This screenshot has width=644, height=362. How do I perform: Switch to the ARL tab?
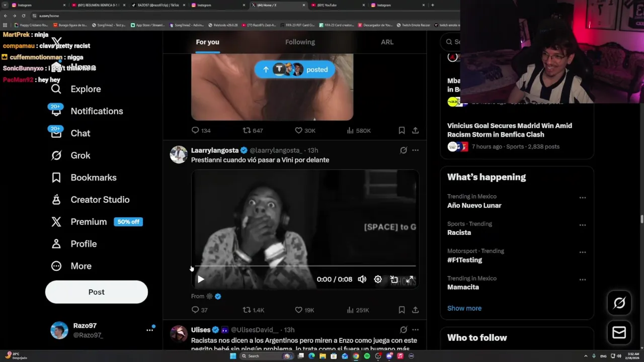(387, 42)
